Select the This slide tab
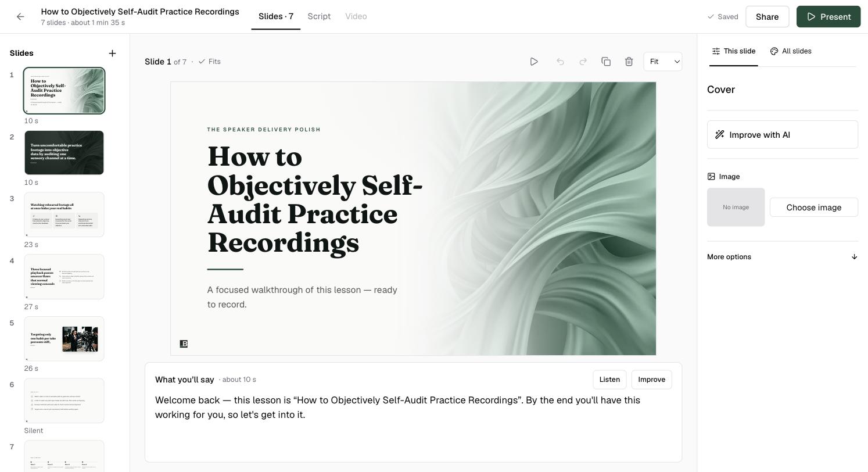Image resolution: width=868 pixels, height=472 pixels. click(x=734, y=51)
